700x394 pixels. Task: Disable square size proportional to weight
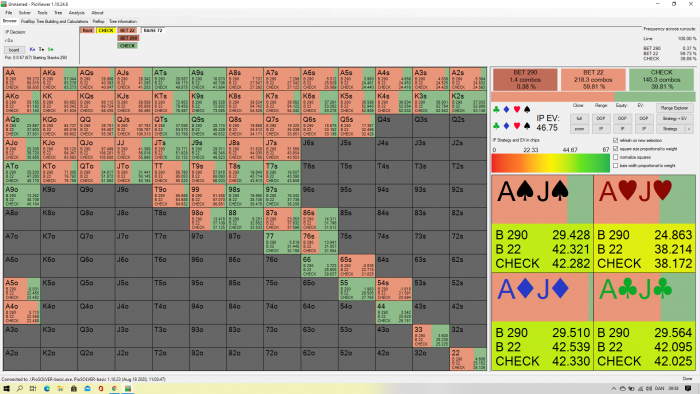(616, 149)
